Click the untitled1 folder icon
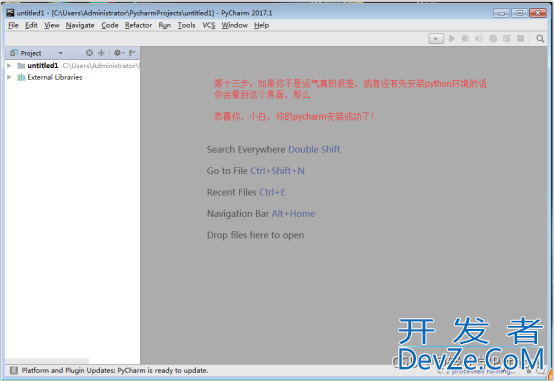The width and height of the screenshot is (554, 381). tap(21, 65)
